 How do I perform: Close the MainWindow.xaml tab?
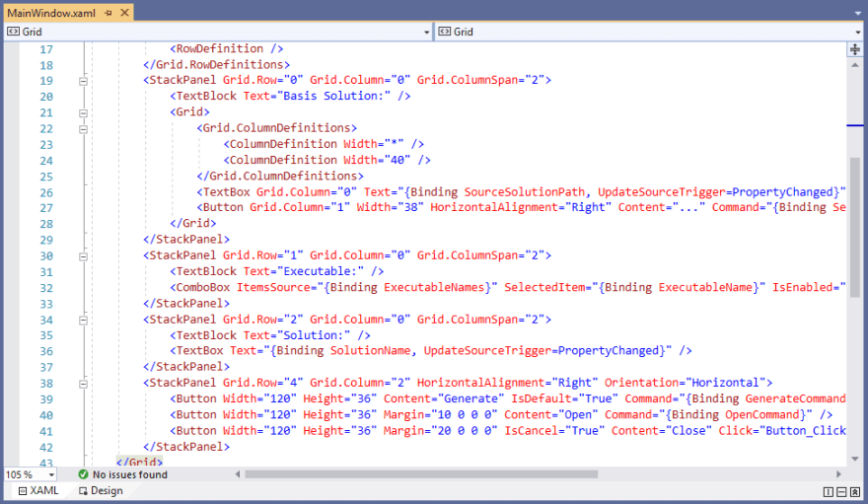[124, 12]
